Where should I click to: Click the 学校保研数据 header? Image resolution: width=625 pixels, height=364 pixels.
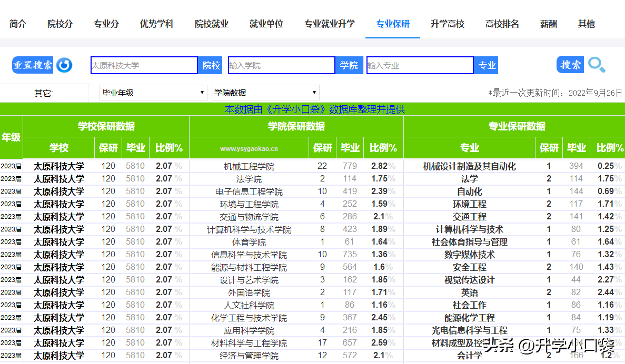point(106,127)
